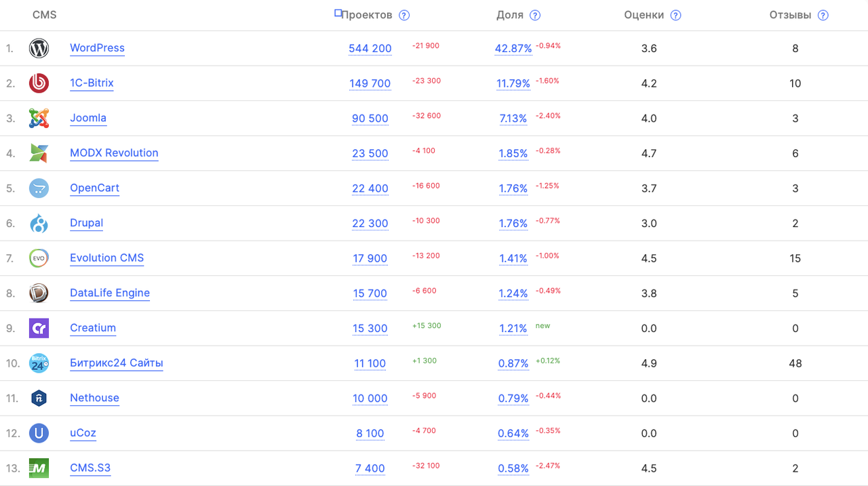Click Joomla project count 90 500
868x486 pixels.
click(x=370, y=119)
